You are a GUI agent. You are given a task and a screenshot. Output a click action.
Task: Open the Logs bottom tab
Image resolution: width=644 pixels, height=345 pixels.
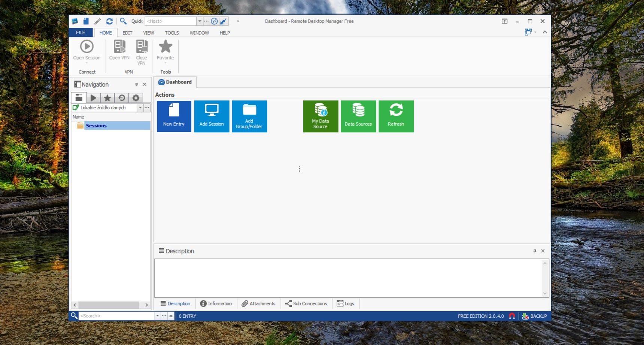[345, 304]
